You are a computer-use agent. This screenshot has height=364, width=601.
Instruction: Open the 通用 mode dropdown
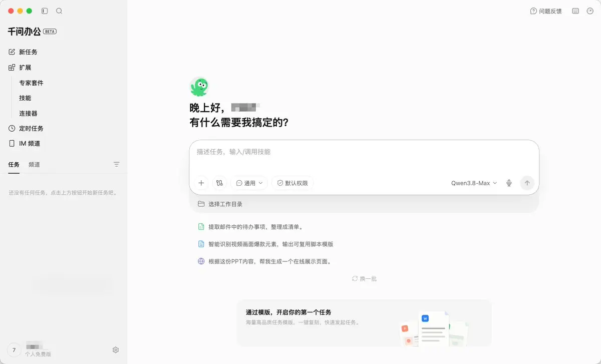coord(249,183)
